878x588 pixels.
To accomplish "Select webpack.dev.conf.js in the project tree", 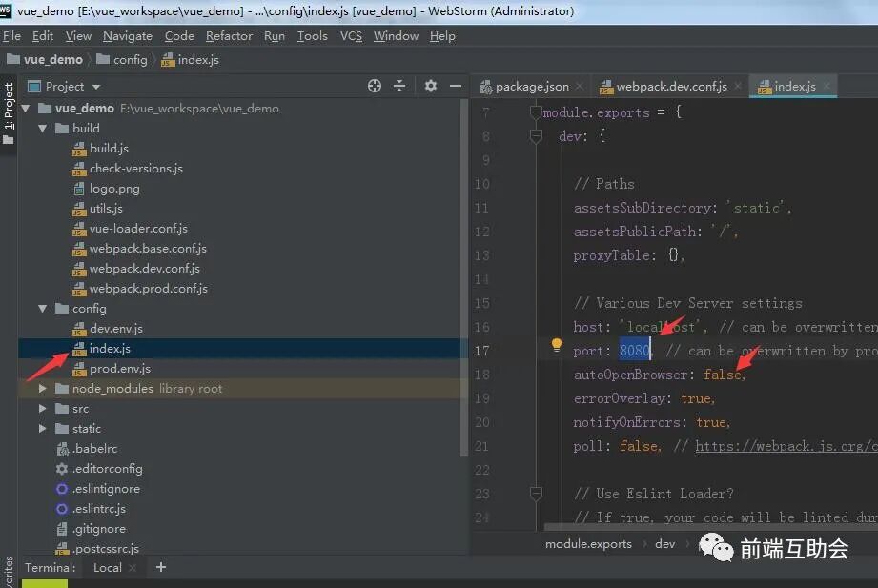I will tap(145, 269).
